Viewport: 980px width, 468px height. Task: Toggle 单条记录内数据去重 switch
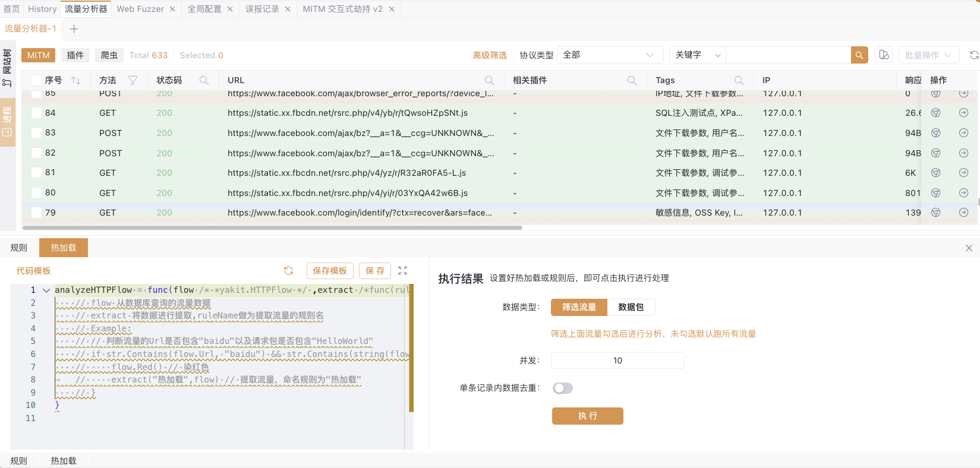tap(563, 388)
